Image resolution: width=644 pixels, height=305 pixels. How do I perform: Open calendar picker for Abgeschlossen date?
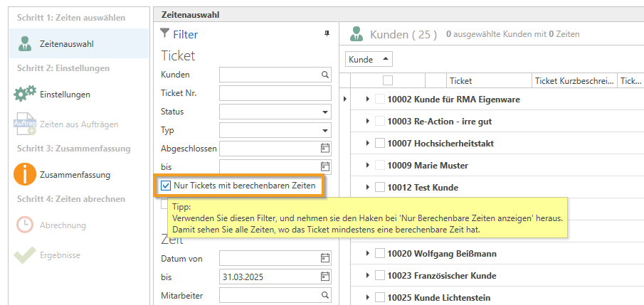tap(325, 149)
